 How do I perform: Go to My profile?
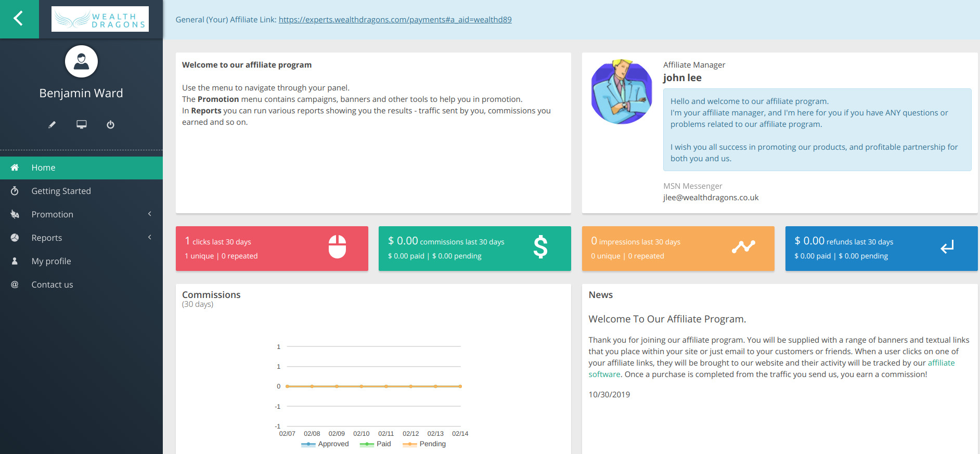[81, 261]
